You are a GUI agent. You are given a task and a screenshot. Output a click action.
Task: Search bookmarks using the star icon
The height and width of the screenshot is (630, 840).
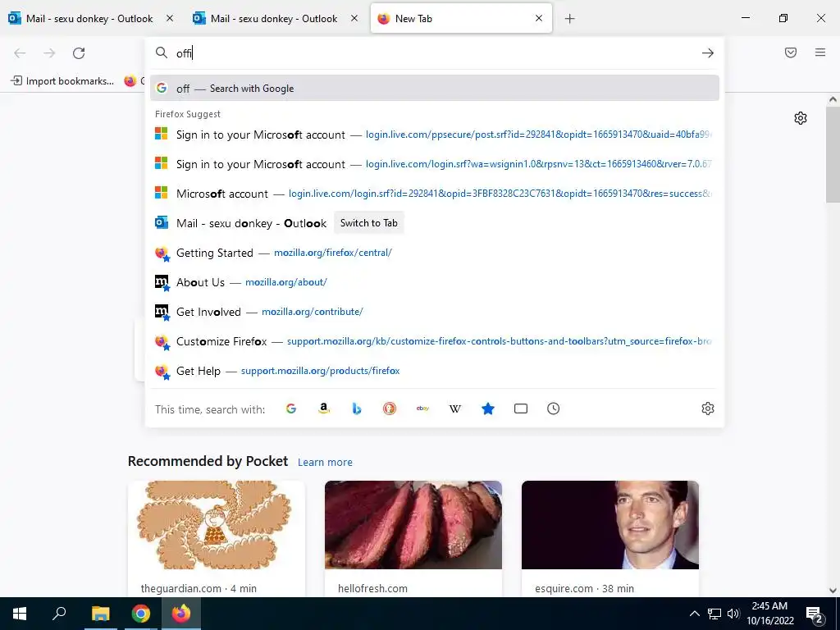(488, 409)
